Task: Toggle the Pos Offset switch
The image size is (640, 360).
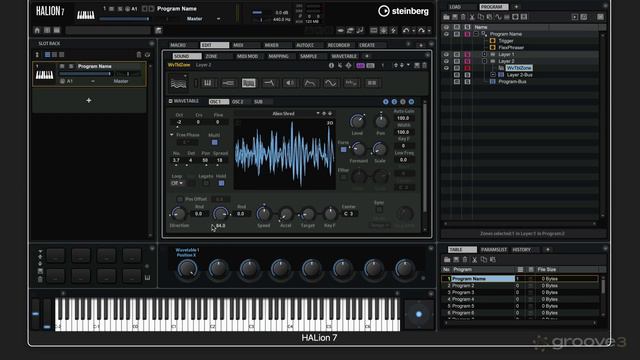Action: pos(180,199)
